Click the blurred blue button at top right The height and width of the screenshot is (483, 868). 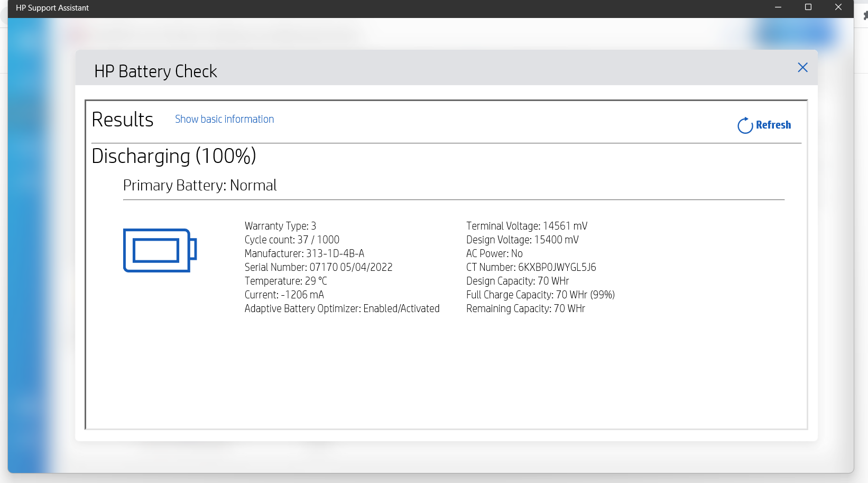coord(796,34)
